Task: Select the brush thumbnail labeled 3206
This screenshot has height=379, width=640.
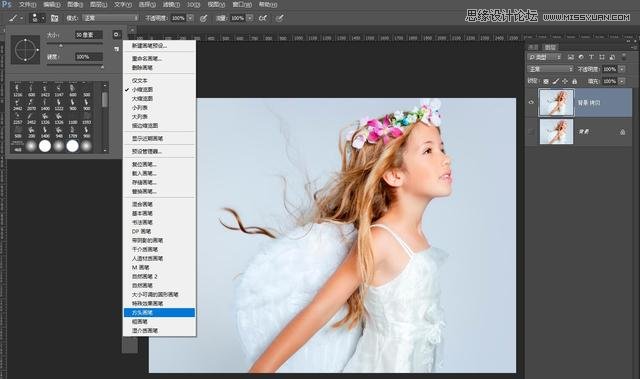Action: (x=18, y=90)
